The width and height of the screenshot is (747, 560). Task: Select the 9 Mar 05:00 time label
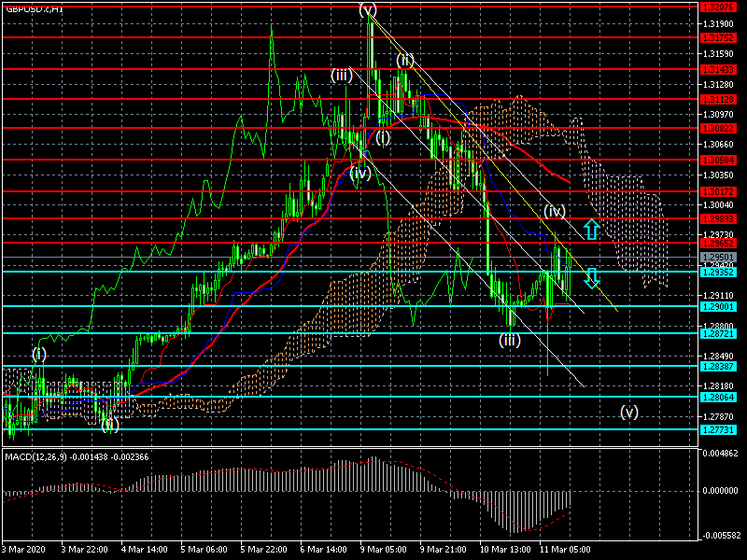[x=382, y=550]
